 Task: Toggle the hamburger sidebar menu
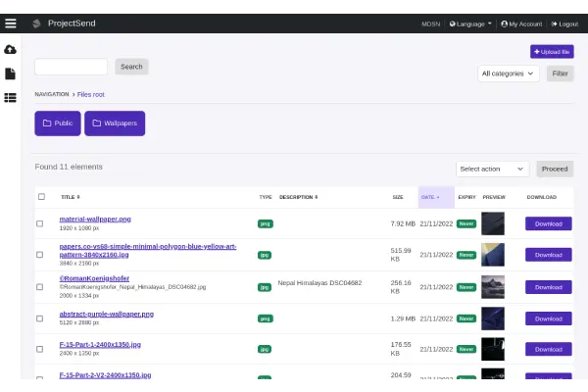pyautogui.click(x=10, y=23)
